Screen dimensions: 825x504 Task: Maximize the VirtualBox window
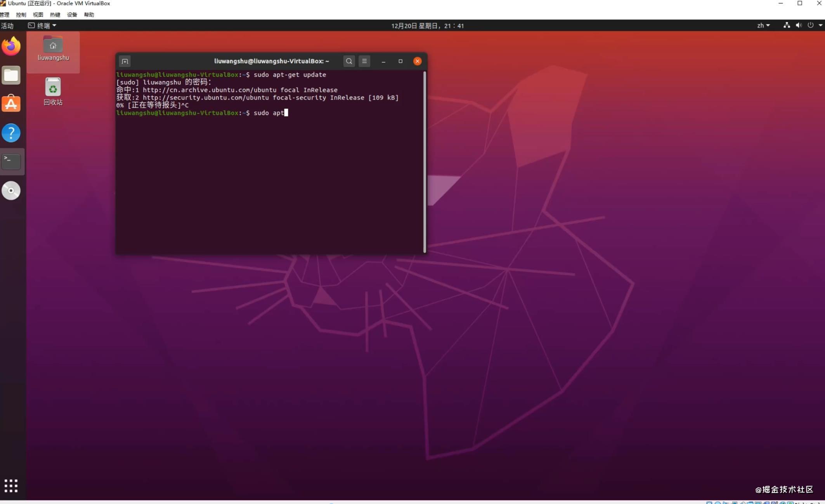(x=800, y=3)
